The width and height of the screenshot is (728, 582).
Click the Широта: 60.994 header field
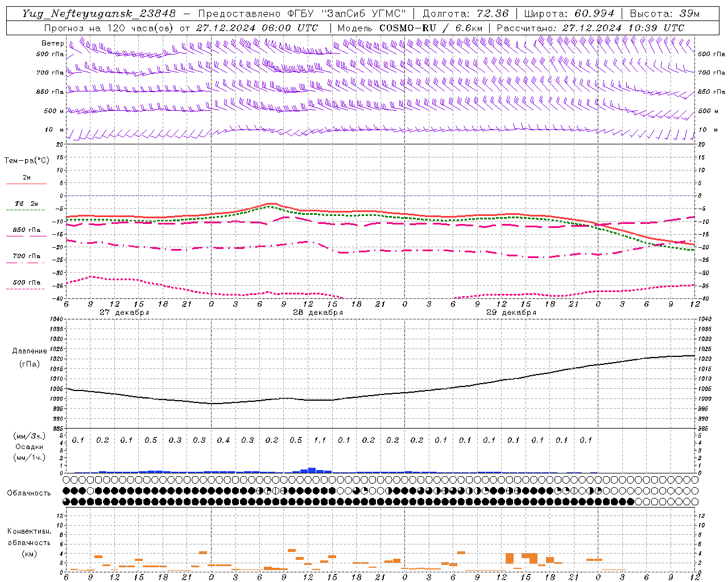tap(569, 14)
